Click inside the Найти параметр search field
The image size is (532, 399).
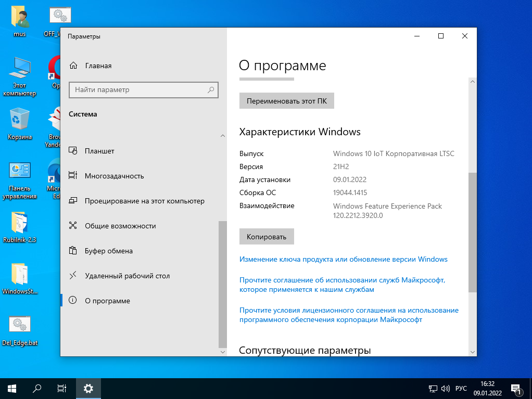pos(138,89)
